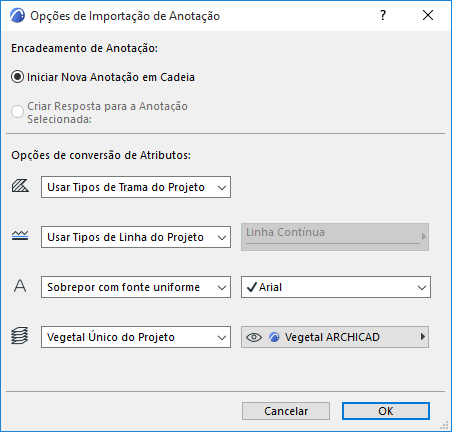Expand the Vegetal ARCHICAD layer popup arrow
The width and height of the screenshot is (452, 432).
pos(423,337)
